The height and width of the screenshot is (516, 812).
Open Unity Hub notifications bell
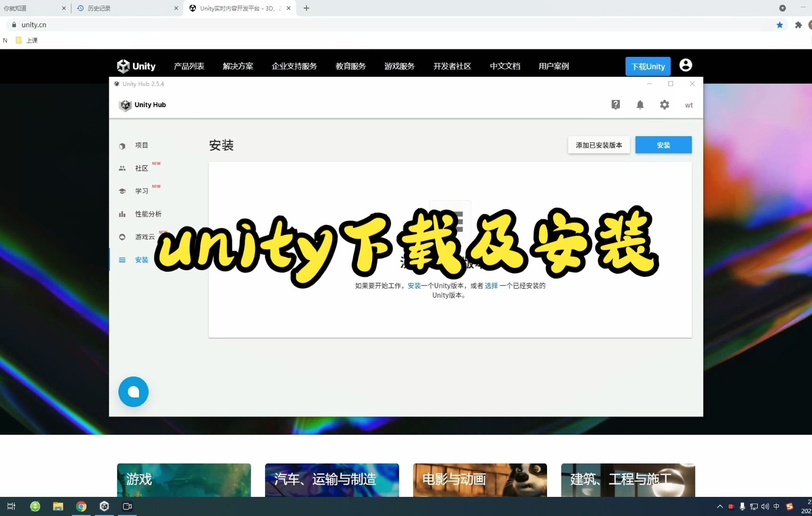[x=640, y=105]
